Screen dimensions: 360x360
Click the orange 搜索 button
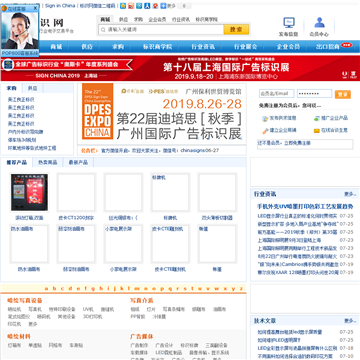tap(236, 30)
